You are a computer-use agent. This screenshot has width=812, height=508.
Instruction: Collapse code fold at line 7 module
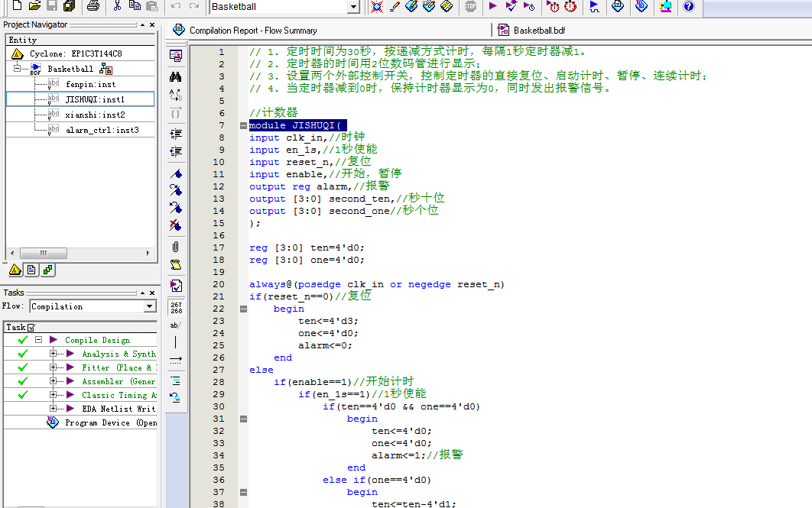[x=243, y=126]
